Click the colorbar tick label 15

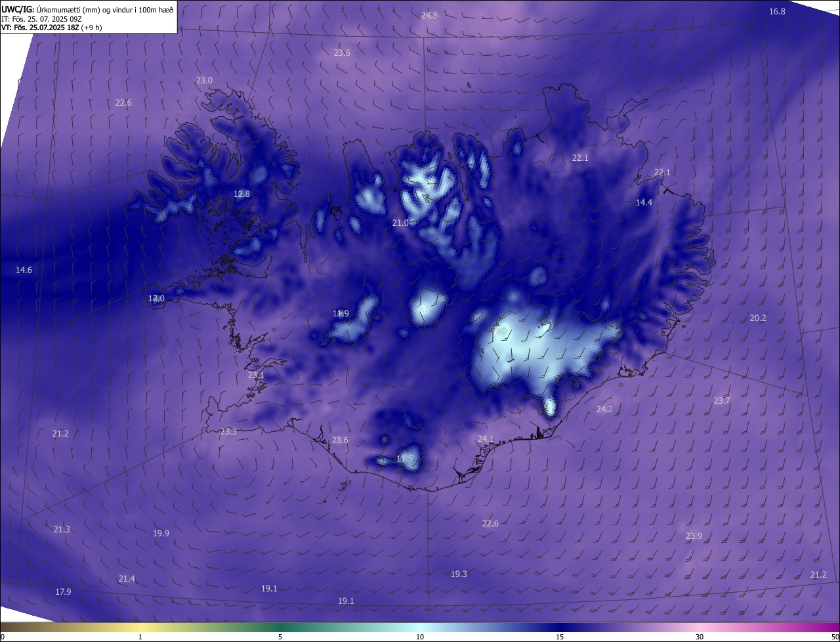(x=560, y=637)
